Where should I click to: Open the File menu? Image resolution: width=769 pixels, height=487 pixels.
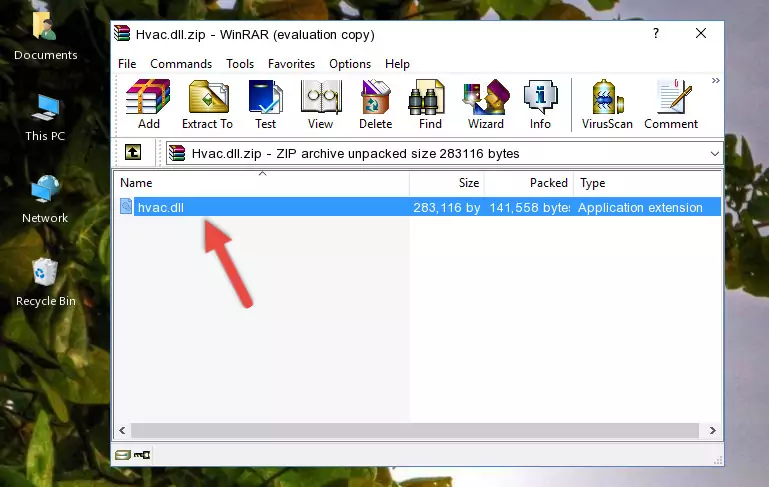[127, 64]
